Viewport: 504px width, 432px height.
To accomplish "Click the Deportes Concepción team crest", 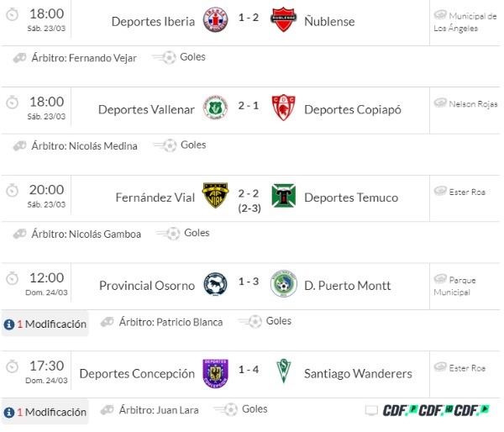I will [x=215, y=373].
